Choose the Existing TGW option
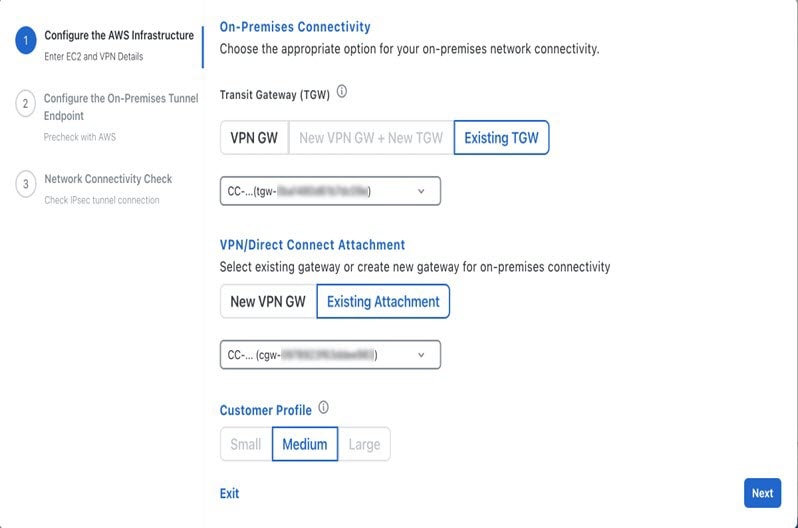The width and height of the screenshot is (798, 528). [501, 138]
